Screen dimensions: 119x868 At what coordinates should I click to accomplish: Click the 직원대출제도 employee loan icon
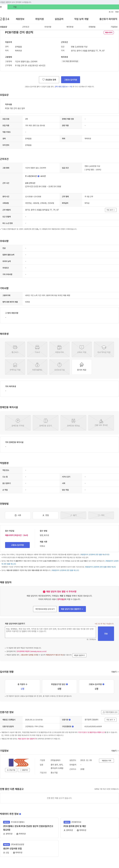point(37,367)
